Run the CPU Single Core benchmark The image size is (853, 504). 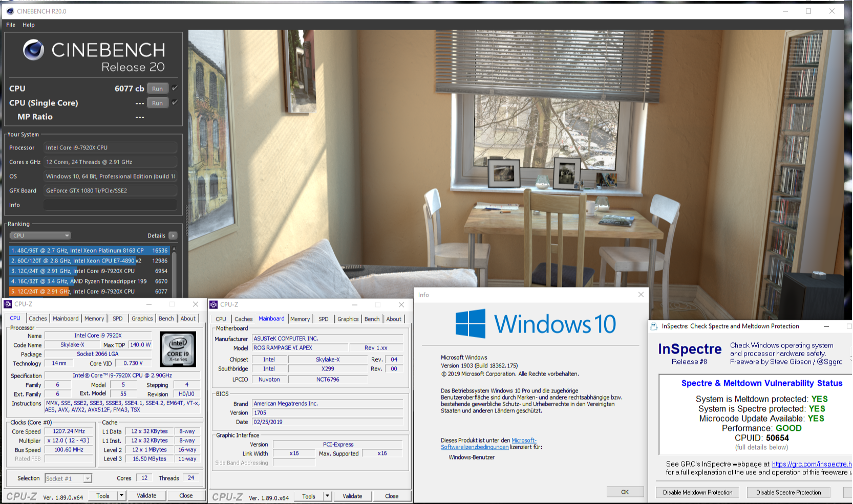157,103
